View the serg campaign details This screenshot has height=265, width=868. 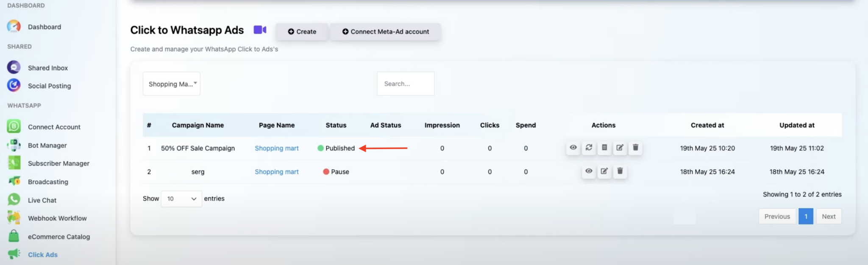pyautogui.click(x=589, y=171)
